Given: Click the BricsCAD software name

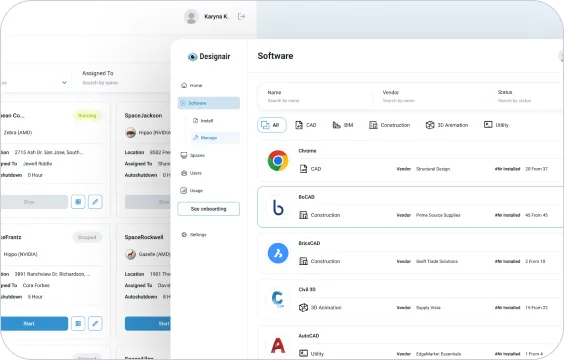Looking at the screenshot, I should pos(309,243).
